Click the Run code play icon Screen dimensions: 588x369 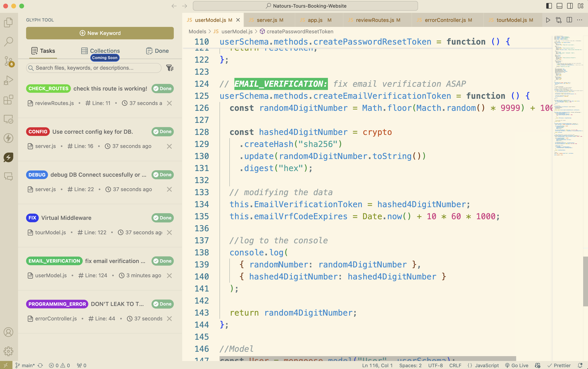548,20
